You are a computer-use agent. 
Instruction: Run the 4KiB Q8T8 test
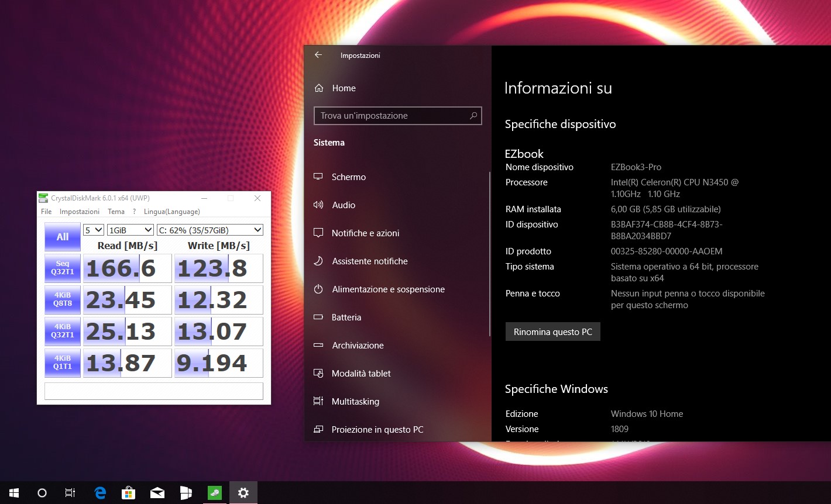(63, 299)
